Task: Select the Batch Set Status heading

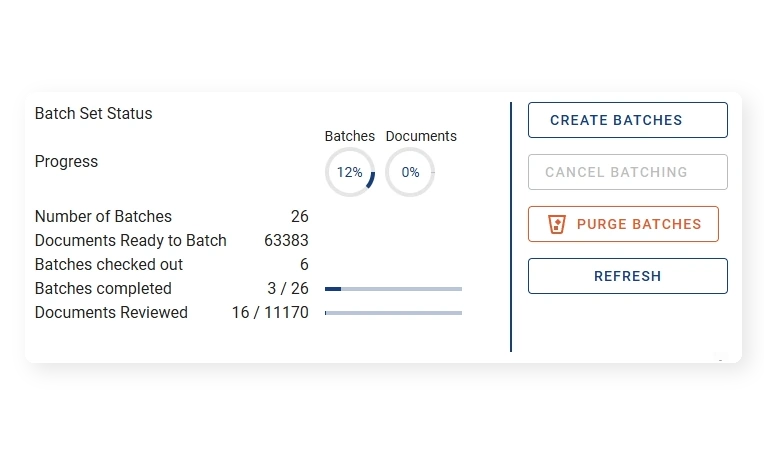Action: pyautogui.click(x=94, y=114)
